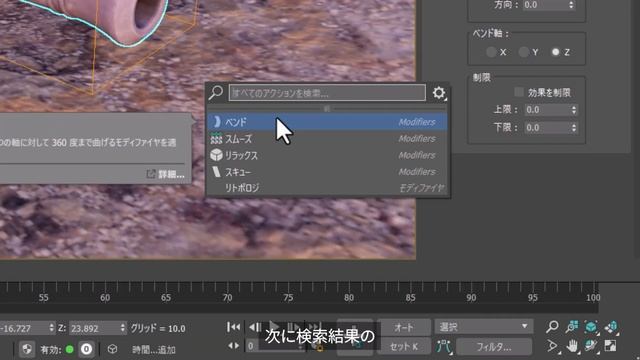Click Zoom Extents All icon
The width and height of the screenshot is (640, 360).
click(611, 327)
